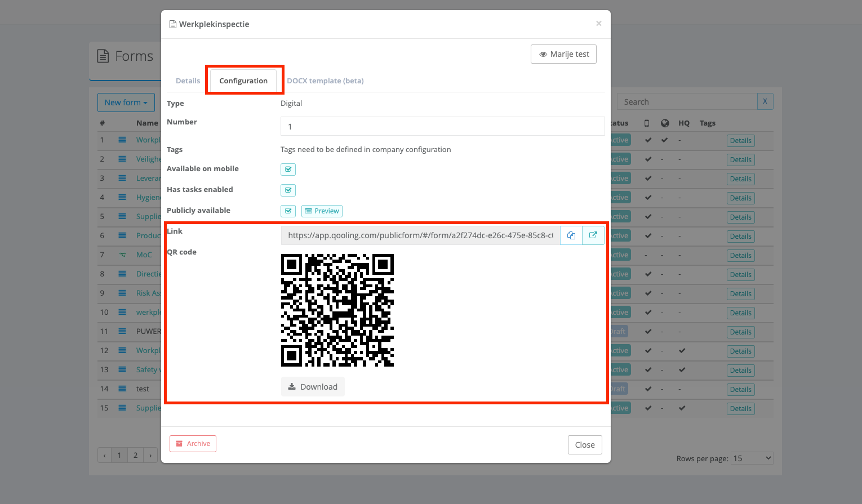Open the New form dropdown

126,102
